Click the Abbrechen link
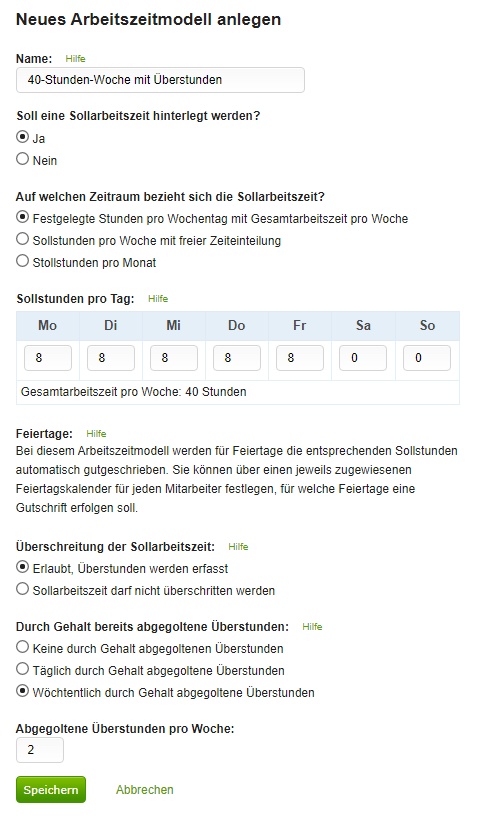 tap(145, 790)
